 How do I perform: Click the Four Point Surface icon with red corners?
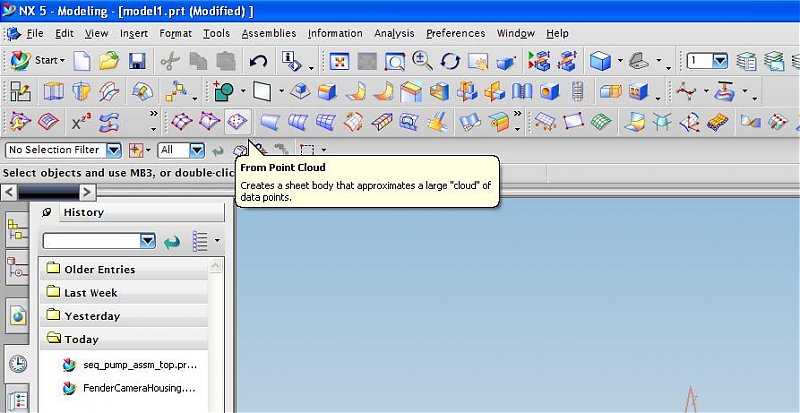pyautogui.click(x=573, y=122)
